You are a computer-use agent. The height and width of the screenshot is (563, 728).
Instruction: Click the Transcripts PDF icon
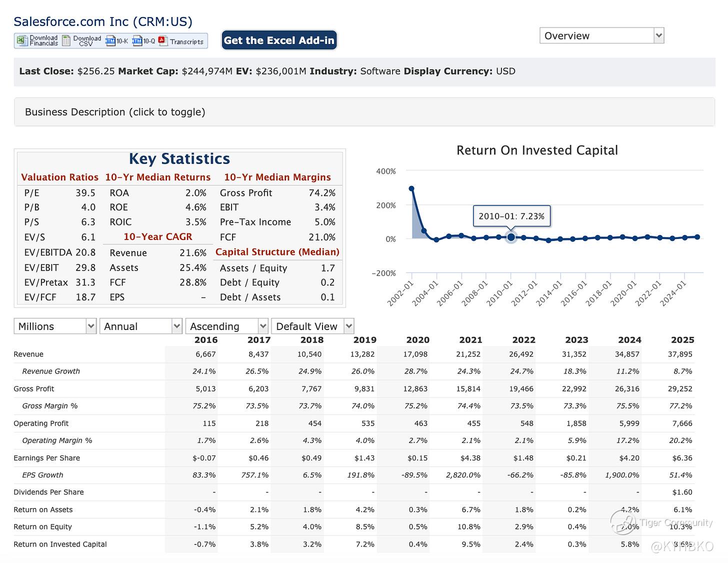click(163, 41)
